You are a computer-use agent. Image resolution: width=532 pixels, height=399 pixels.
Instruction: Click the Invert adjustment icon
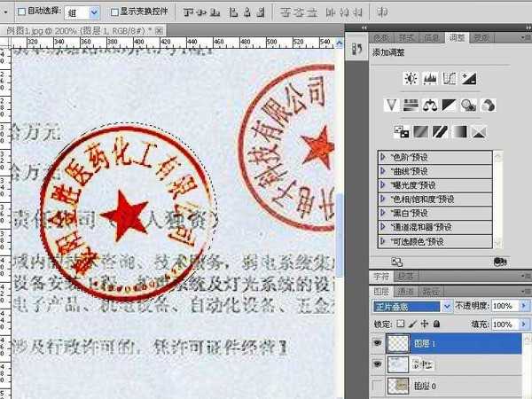[402, 131]
